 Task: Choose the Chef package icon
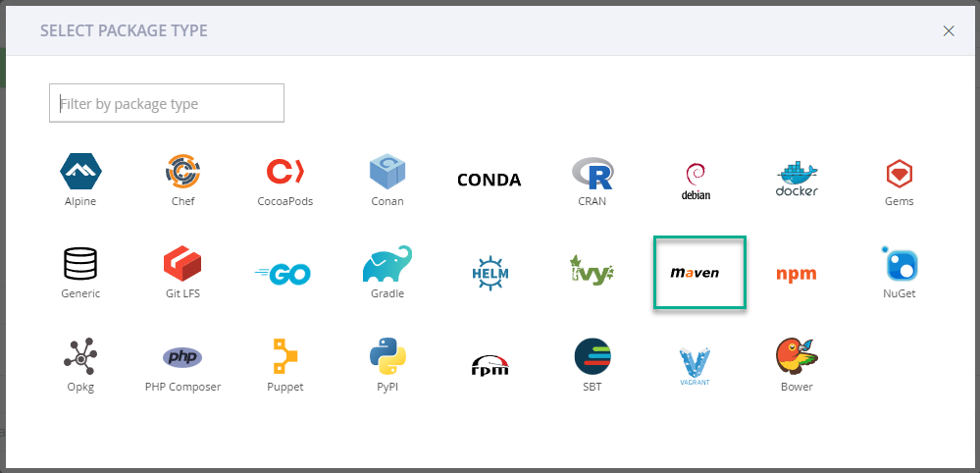click(x=183, y=180)
